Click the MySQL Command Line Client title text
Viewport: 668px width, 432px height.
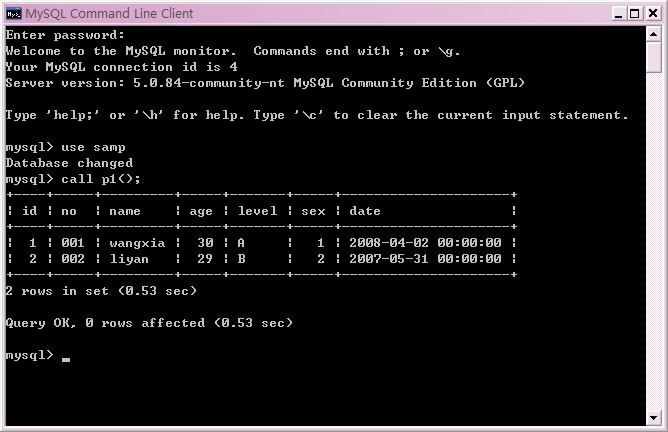[x=109, y=14]
